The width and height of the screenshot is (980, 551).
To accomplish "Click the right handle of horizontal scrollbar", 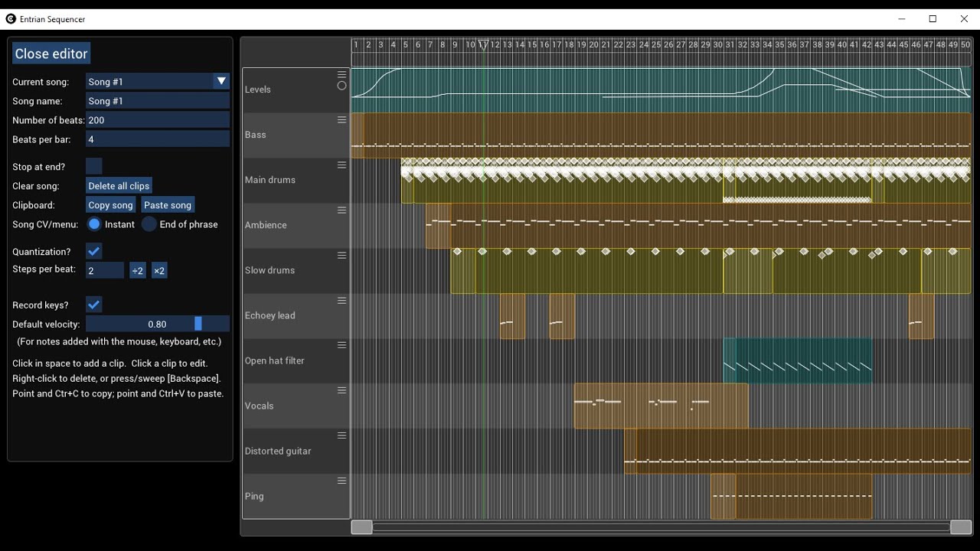I will click(x=961, y=527).
